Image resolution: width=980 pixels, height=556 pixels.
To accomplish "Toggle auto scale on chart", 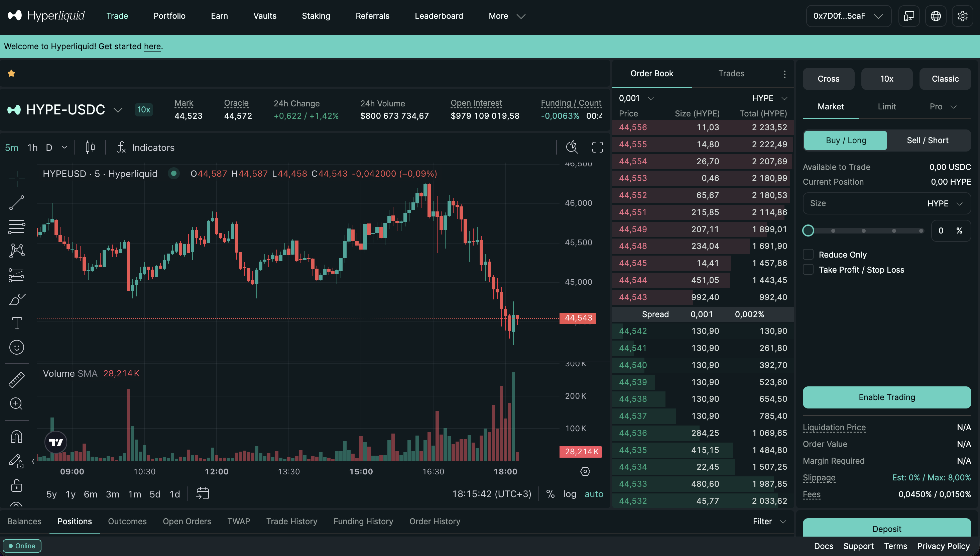I will [x=594, y=494].
